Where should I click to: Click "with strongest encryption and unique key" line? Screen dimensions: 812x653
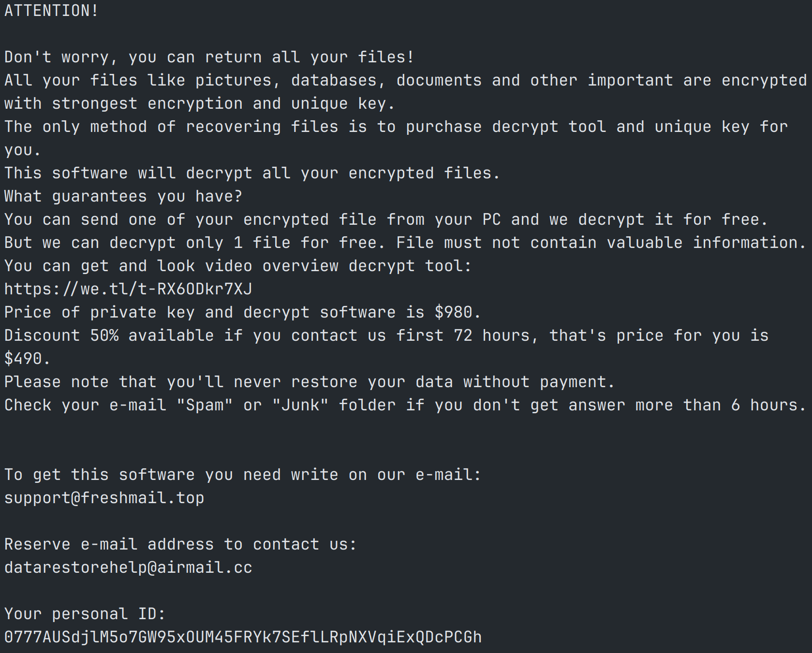[x=199, y=103]
